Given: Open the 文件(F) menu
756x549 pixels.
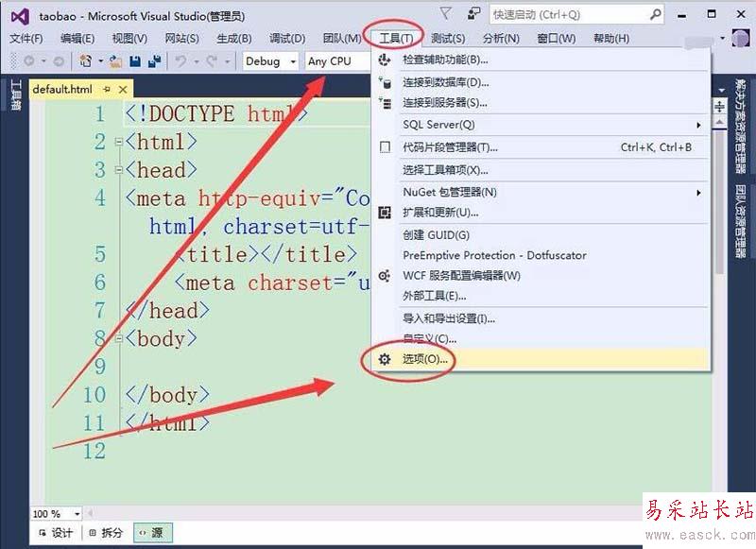Looking at the screenshot, I should pyautogui.click(x=26, y=38).
